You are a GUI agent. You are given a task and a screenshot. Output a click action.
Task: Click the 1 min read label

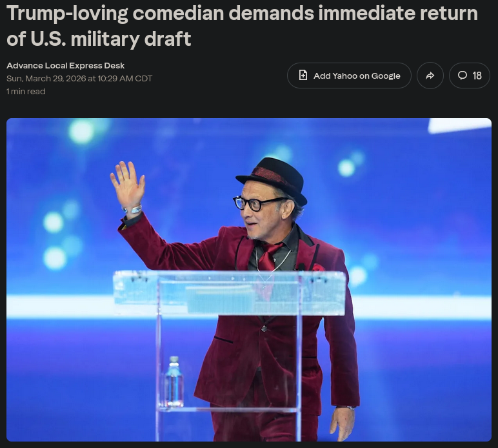pyautogui.click(x=26, y=92)
